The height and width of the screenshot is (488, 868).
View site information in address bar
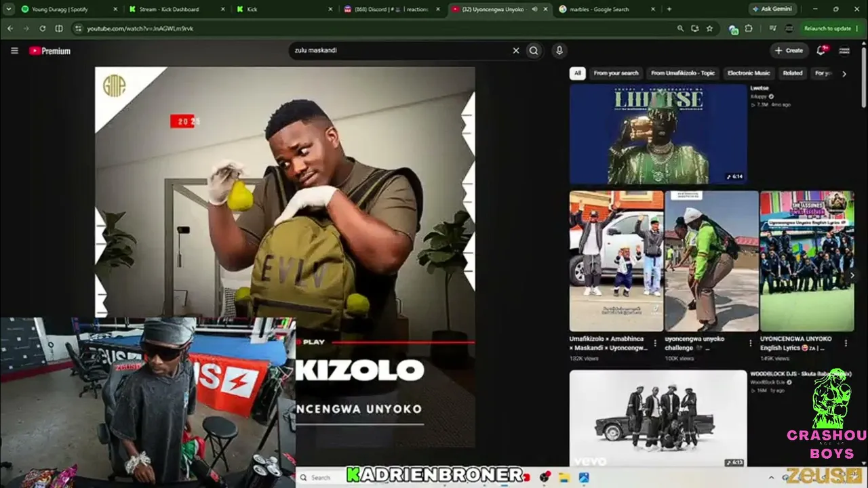78,28
